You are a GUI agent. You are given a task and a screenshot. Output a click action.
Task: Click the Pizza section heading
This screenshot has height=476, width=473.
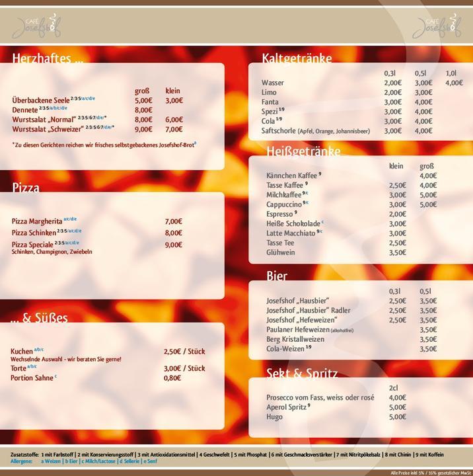26,188
